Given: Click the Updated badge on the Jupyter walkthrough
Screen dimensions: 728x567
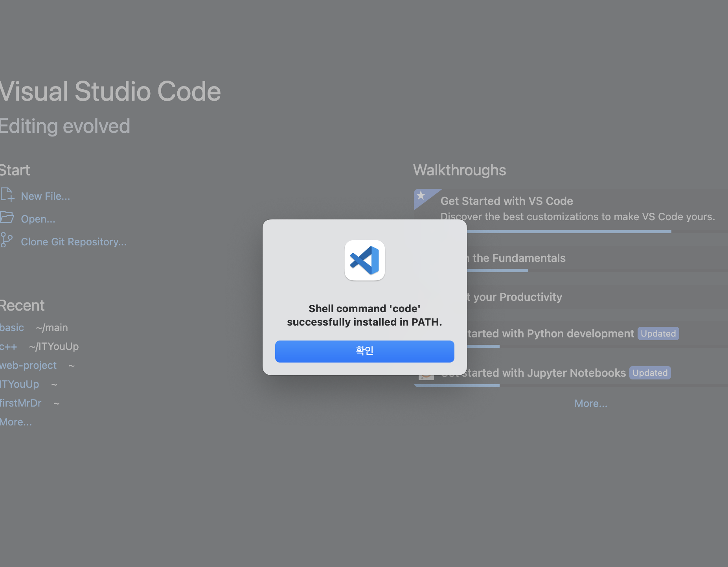Looking at the screenshot, I should pos(650,373).
